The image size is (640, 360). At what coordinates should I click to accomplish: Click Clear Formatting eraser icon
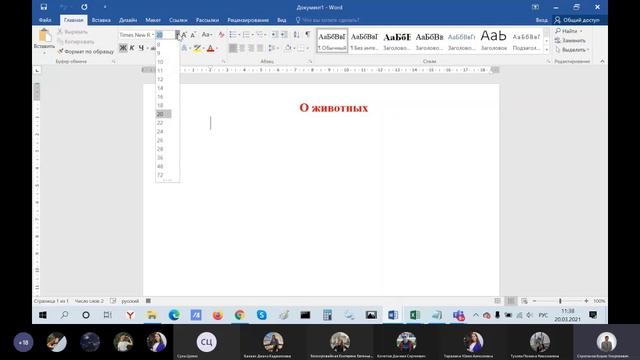[221, 35]
